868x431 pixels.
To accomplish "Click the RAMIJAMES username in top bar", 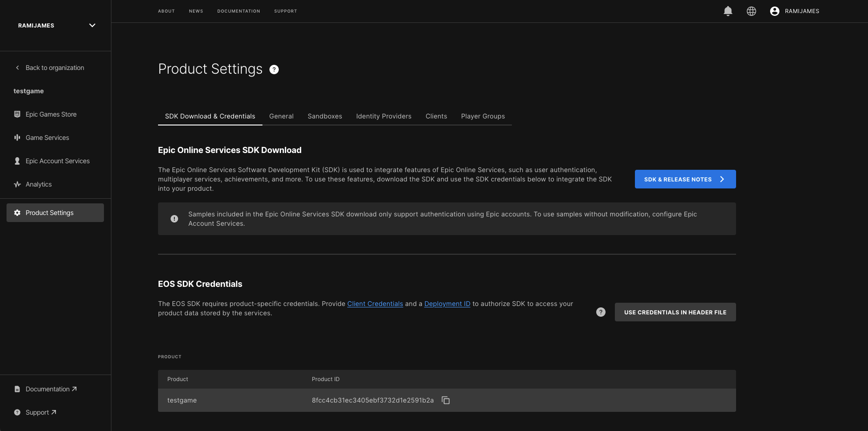I will click(x=802, y=11).
